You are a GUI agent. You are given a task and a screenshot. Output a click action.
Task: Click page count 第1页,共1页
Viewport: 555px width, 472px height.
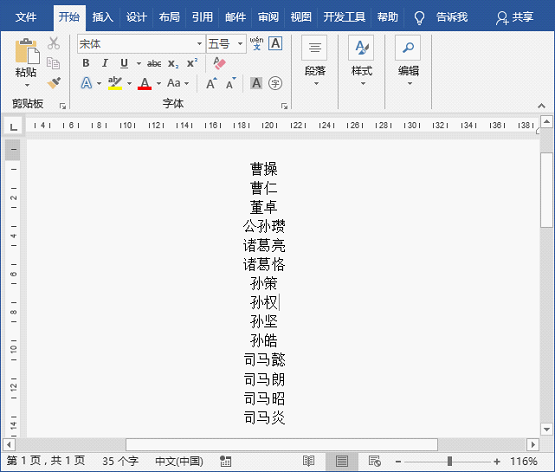click(46, 461)
